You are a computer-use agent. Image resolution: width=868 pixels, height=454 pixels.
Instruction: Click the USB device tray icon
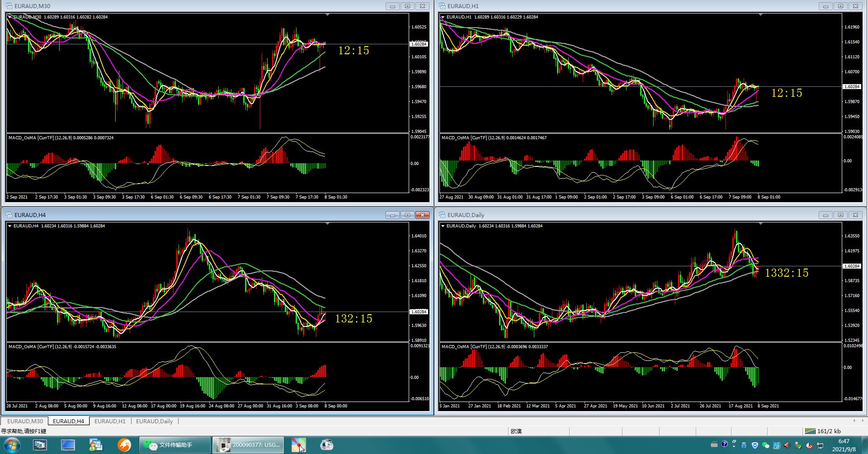pyautogui.click(x=744, y=445)
